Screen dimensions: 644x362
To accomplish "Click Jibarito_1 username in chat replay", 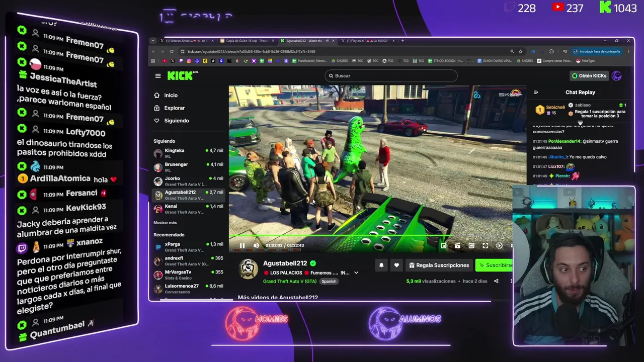I will tap(558, 157).
